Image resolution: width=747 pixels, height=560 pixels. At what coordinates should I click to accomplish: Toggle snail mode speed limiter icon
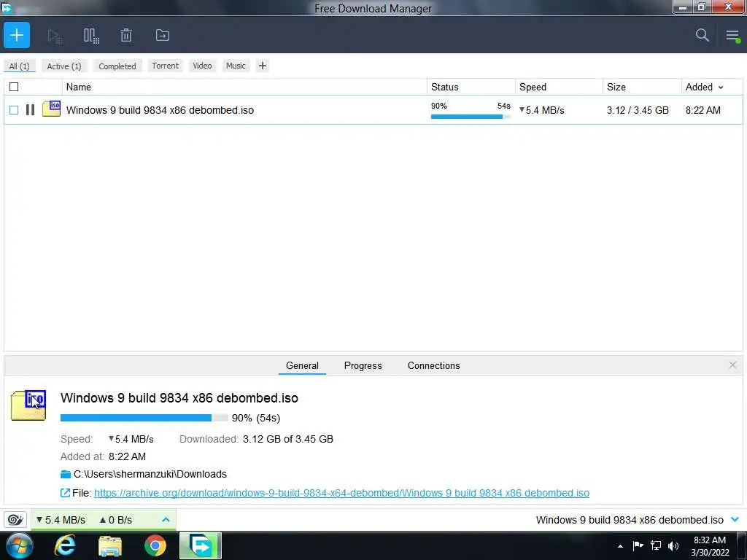click(x=15, y=519)
